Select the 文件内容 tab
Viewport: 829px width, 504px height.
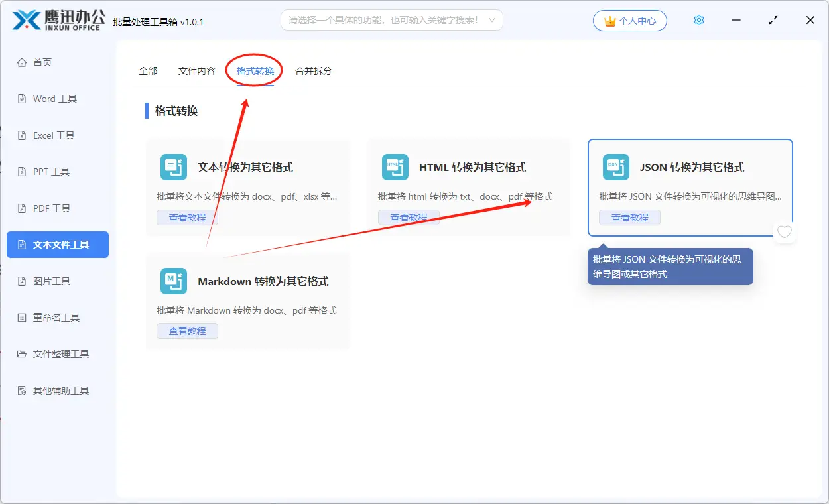(x=196, y=71)
